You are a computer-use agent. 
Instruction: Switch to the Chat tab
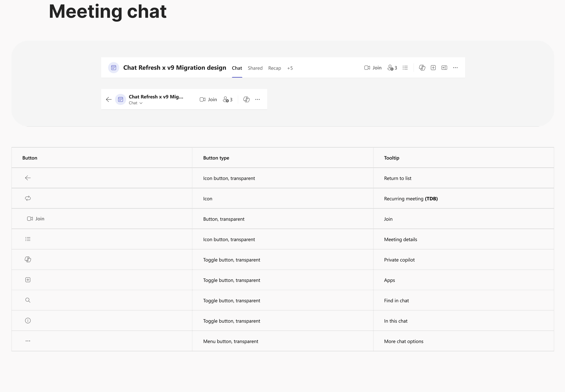pyautogui.click(x=237, y=68)
